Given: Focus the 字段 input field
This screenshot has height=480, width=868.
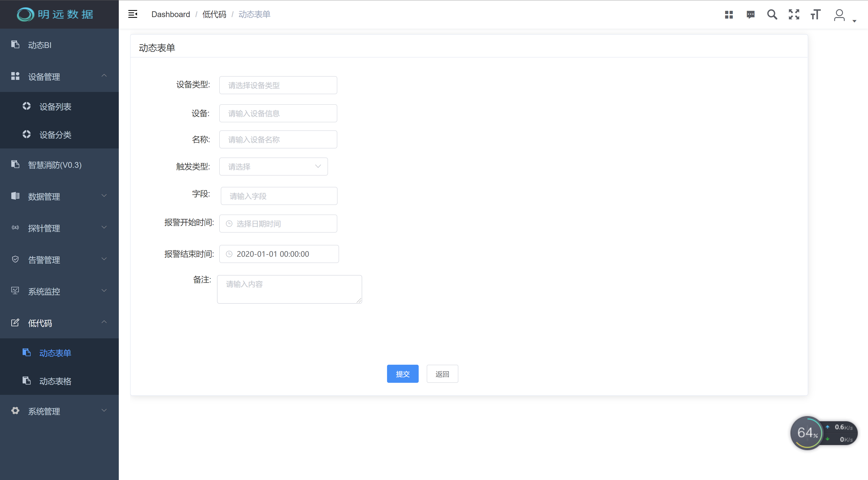Looking at the screenshot, I should click(x=279, y=196).
